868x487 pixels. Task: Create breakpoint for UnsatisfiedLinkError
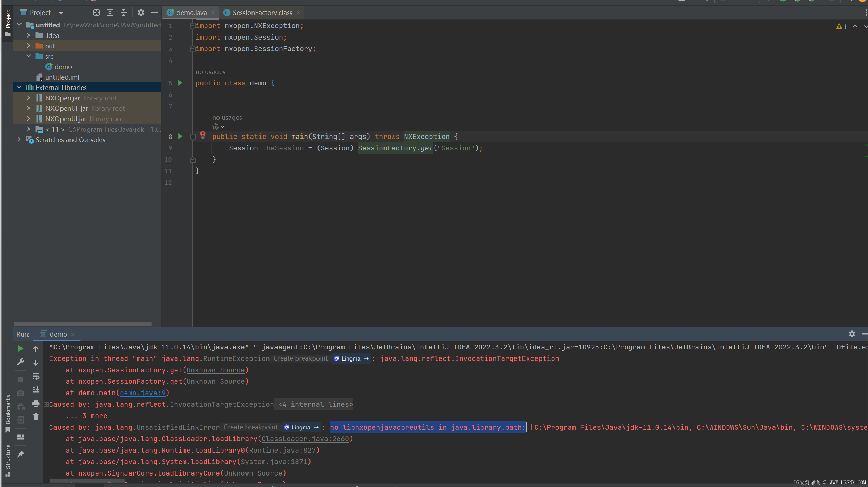click(x=250, y=427)
